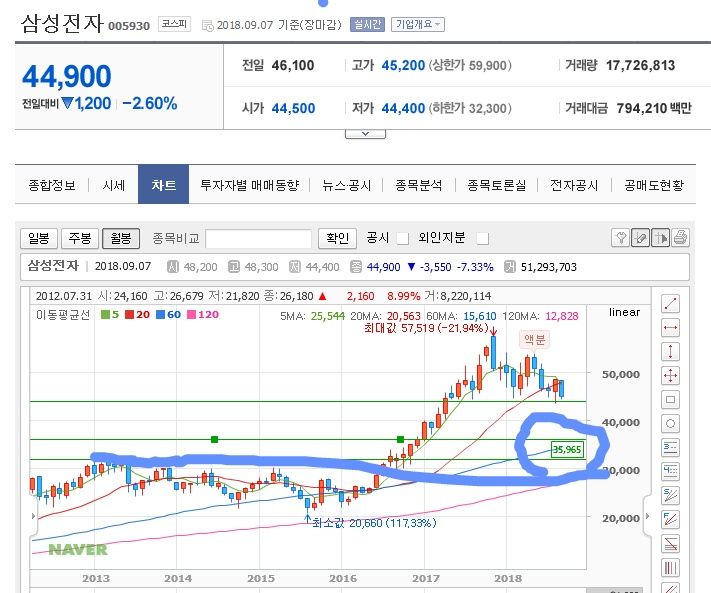The height and width of the screenshot is (593, 711).
Task: Expand the price summary panel chevron
Action: point(365,134)
